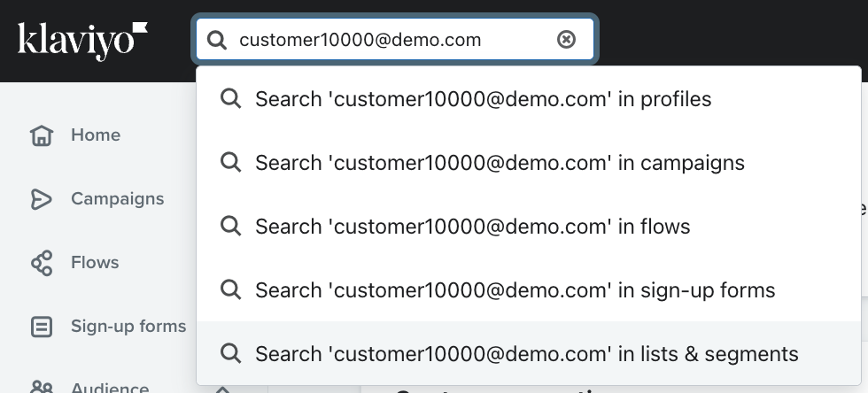
Task: Open the Audience sidebar label
Action: click(x=110, y=388)
